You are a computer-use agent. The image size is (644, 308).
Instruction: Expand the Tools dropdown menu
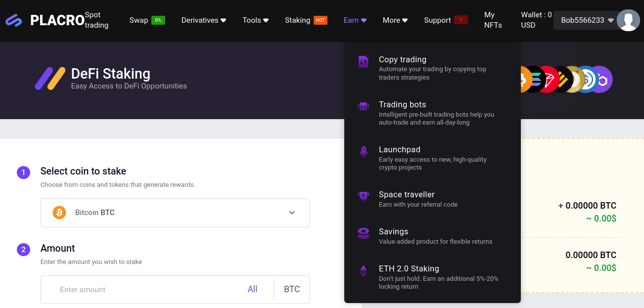[256, 20]
